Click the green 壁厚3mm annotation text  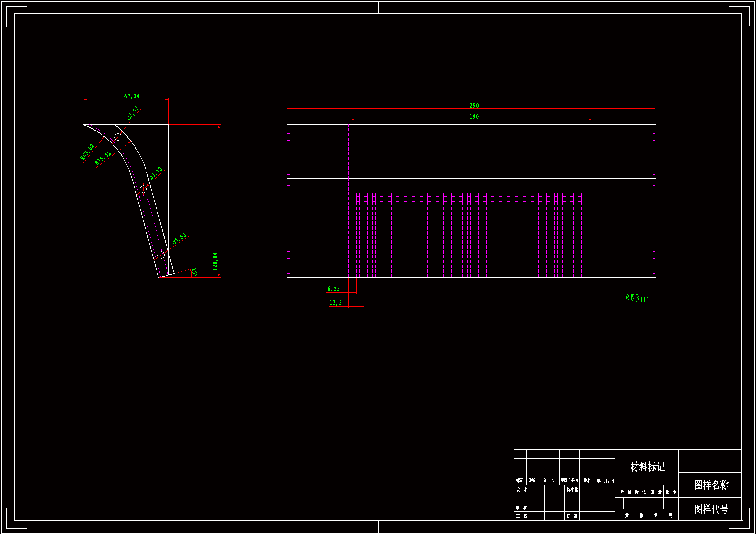636,298
